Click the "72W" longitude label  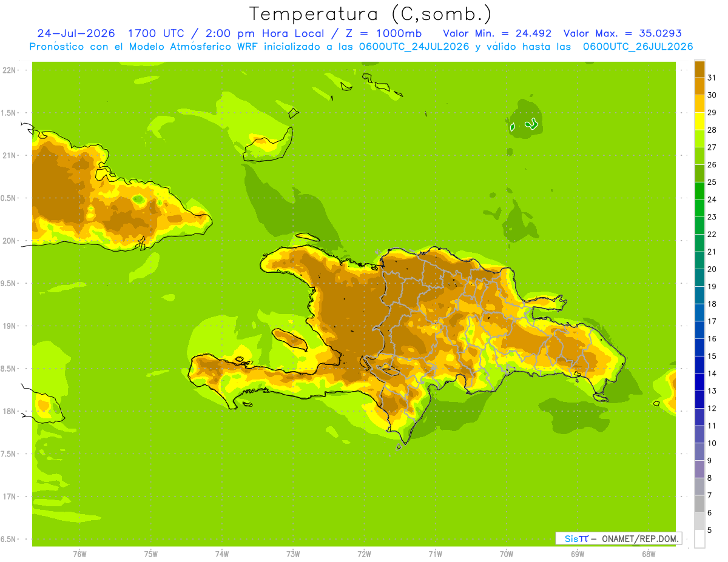364,554
